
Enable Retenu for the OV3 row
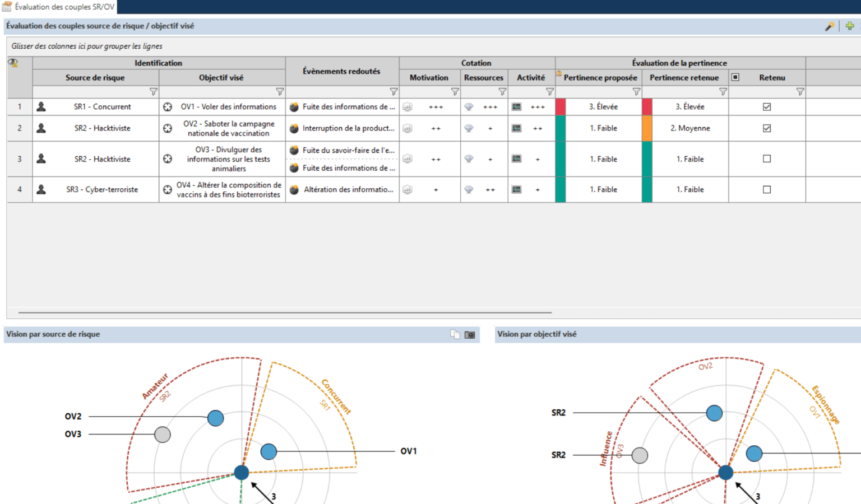[767, 158]
